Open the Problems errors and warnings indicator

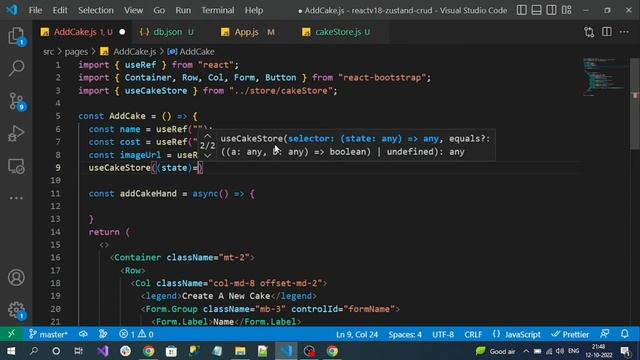point(136,334)
